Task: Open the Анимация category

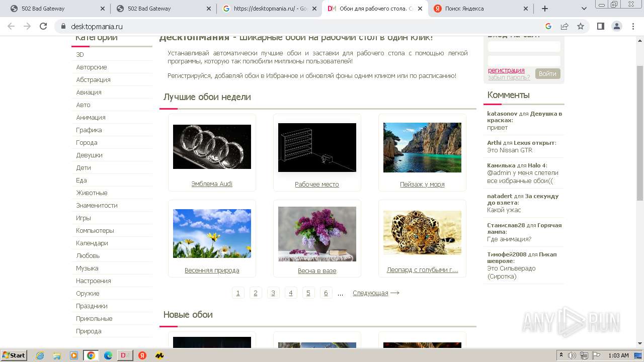Action: (91, 117)
